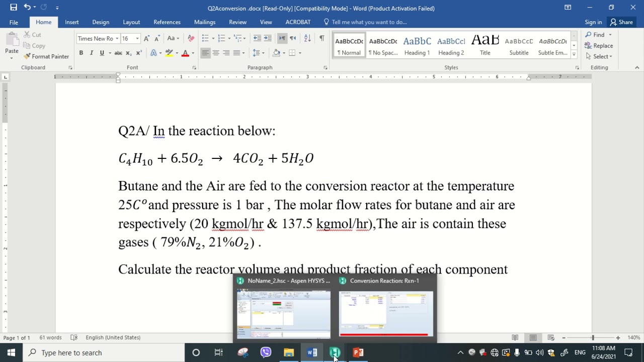The width and height of the screenshot is (644, 362).
Task: Click the Sign in link
Action: [x=593, y=22]
